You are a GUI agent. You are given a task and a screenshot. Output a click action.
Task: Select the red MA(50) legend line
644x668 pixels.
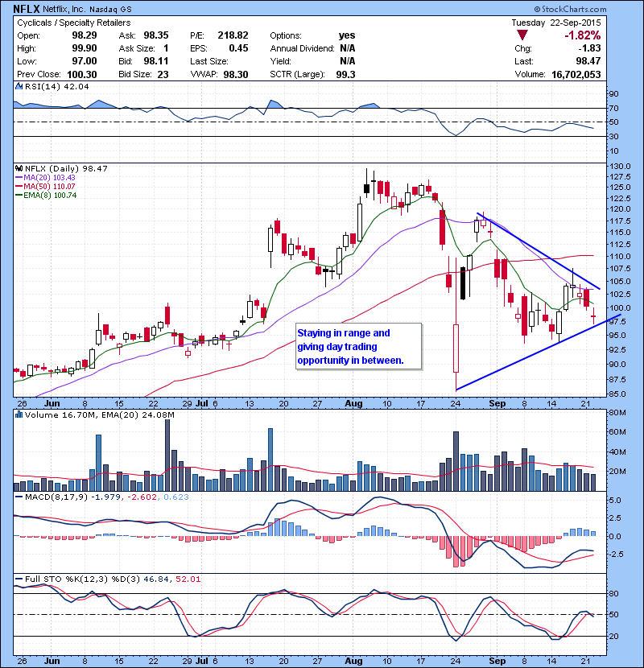pyautogui.click(x=19, y=187)
